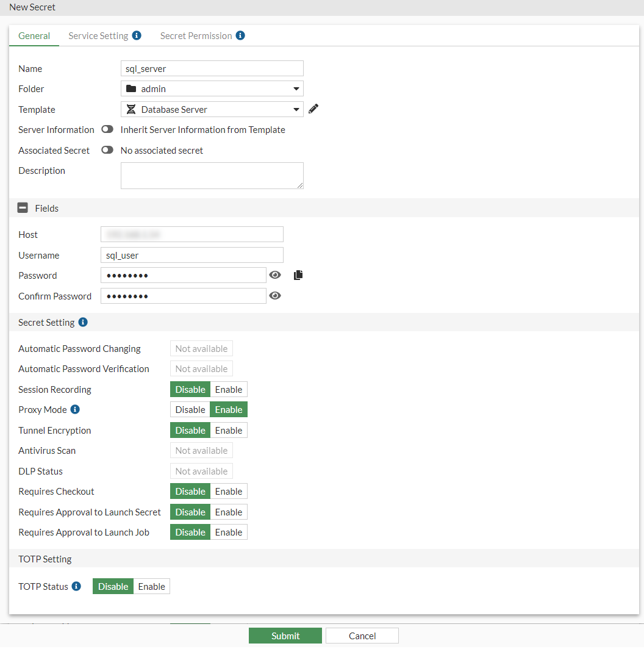Toggle the Associated Secret switch
This screenshot has height=649, width=644.
coord(107,150)
